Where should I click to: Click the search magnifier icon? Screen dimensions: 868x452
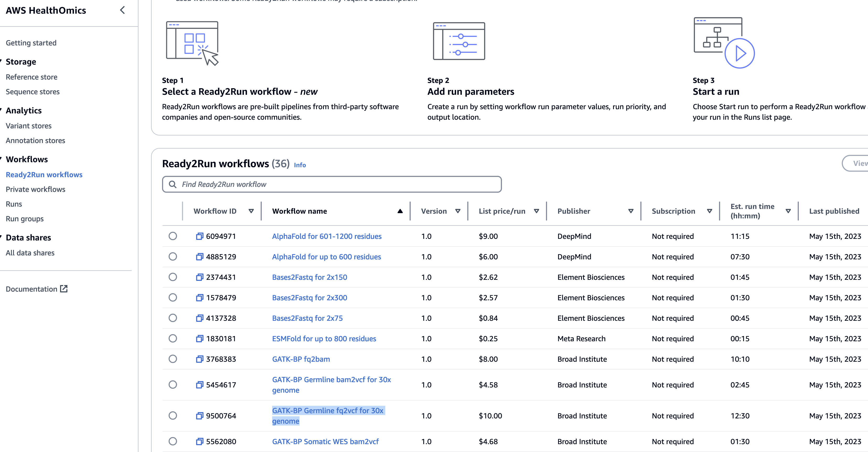(173, 184)
